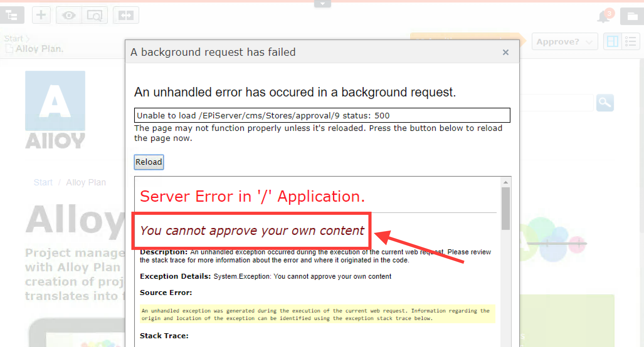Switch to all properties list view
Image resolution: width=644 pixels, height=347 pixels.
(630, 41)
